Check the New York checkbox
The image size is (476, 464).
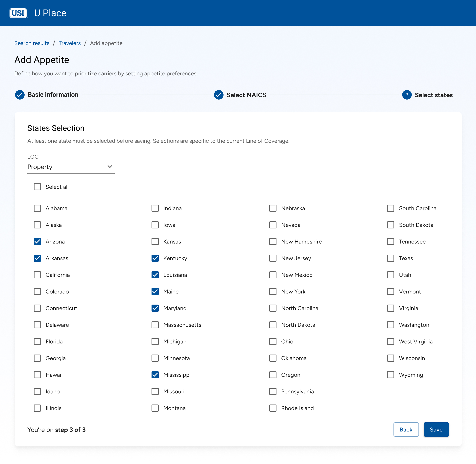coord(273,291)
